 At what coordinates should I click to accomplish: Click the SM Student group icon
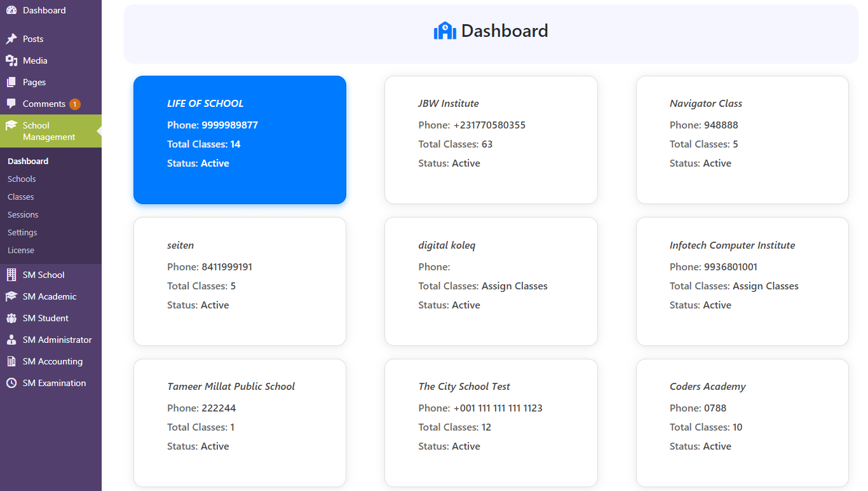click(11, 318)
